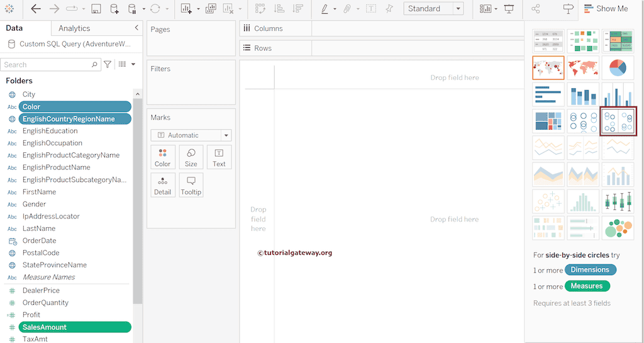Click the Tooltip button in Marks card
The image size is (644, 343).
click(191, 185)
